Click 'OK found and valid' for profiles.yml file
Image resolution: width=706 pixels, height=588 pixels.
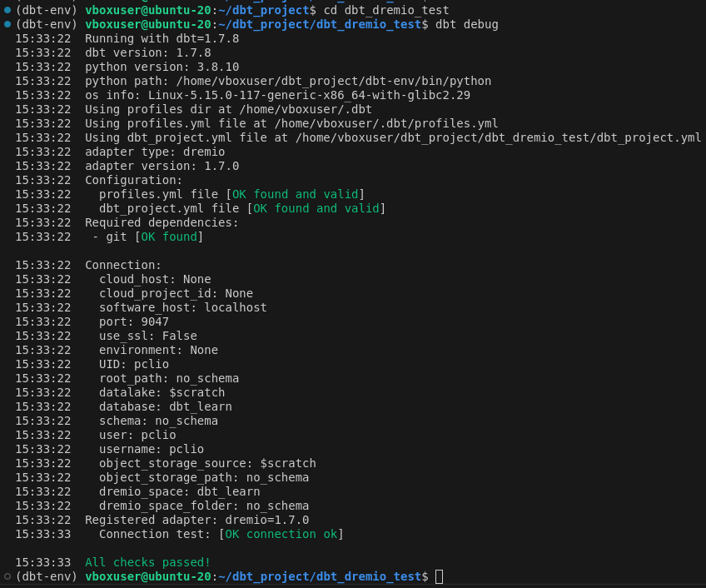295,194
